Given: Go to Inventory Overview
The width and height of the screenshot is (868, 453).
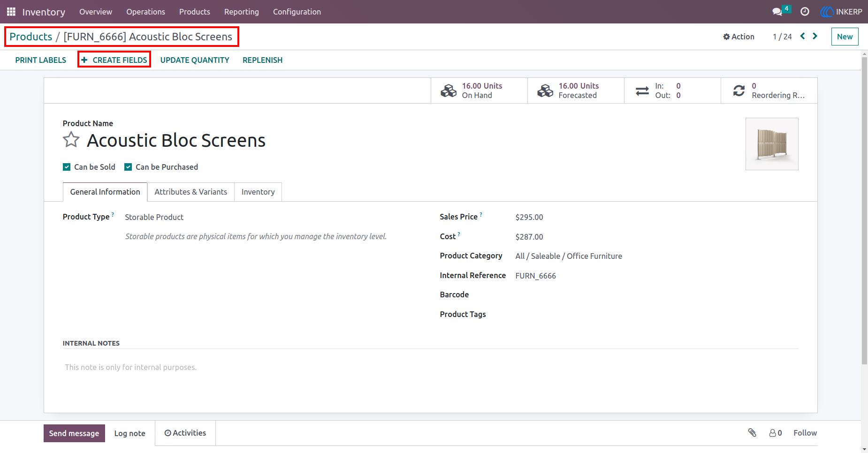Looking at the screenshot, I should click(96, 12).
